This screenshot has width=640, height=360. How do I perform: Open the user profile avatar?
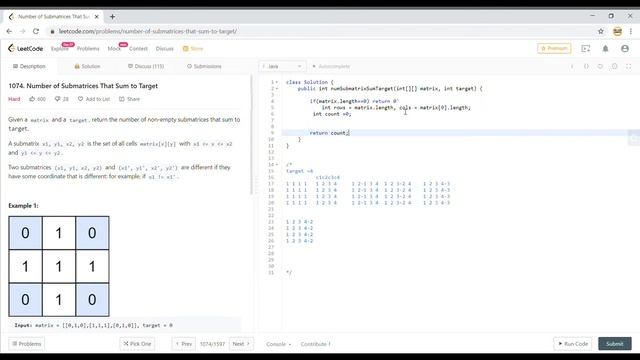(624, 49)
